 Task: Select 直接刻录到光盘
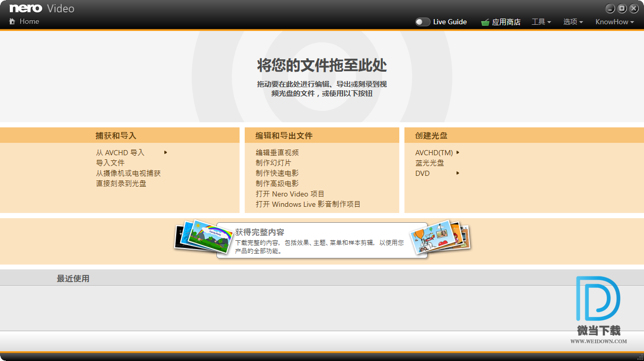pos(121,184)
